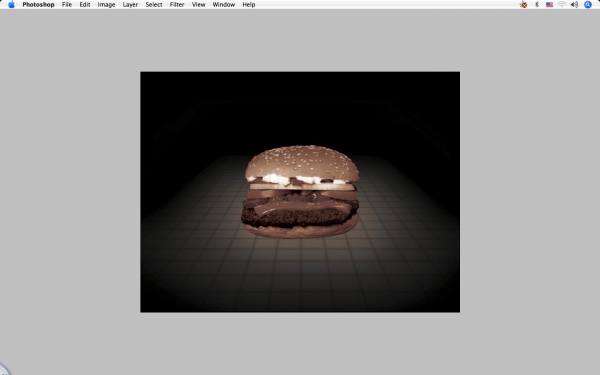Open the Layer menu

pos(130,5)
